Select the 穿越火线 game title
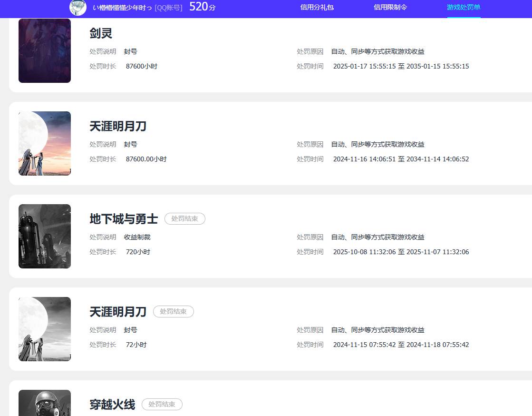 click(112, 405)
